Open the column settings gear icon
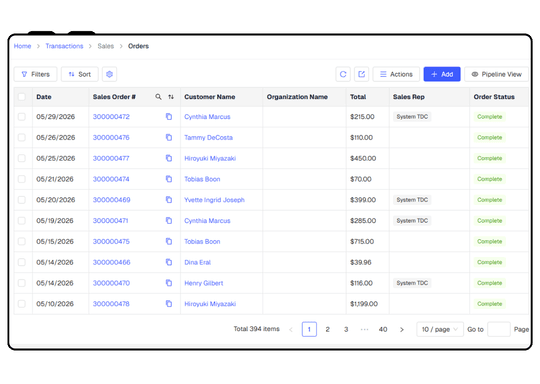The width and height of the screenshot is (540, 384). 110,74
